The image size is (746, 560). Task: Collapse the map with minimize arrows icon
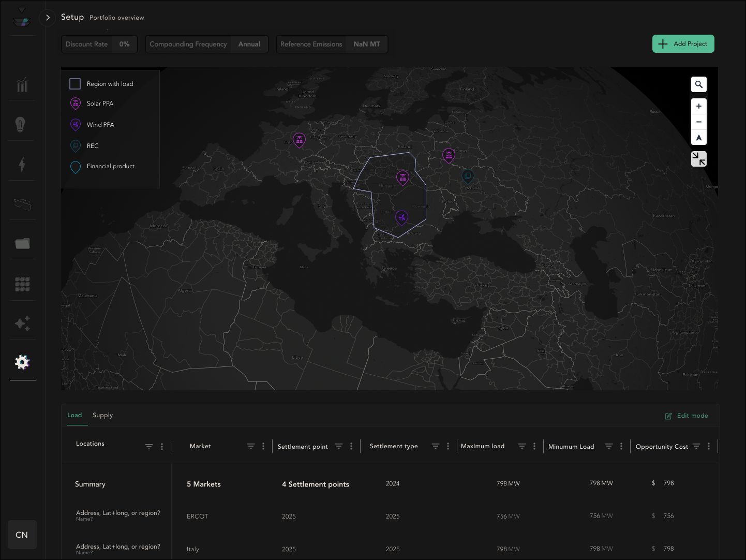point(699,159)
